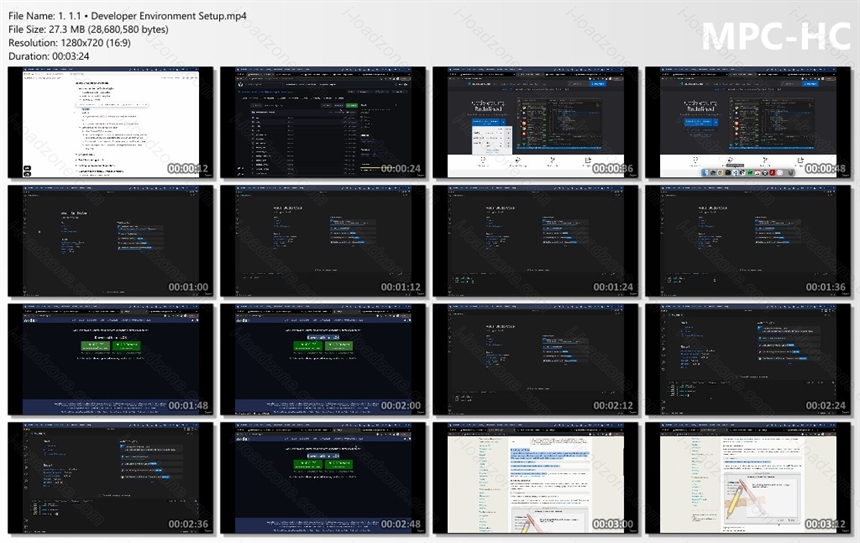Select the frame at 00:00:36

pyautogui.click(x=535, y=122)
